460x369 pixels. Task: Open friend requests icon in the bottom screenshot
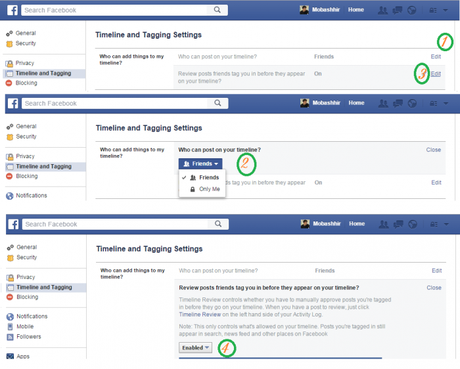(x=384, y=224)
